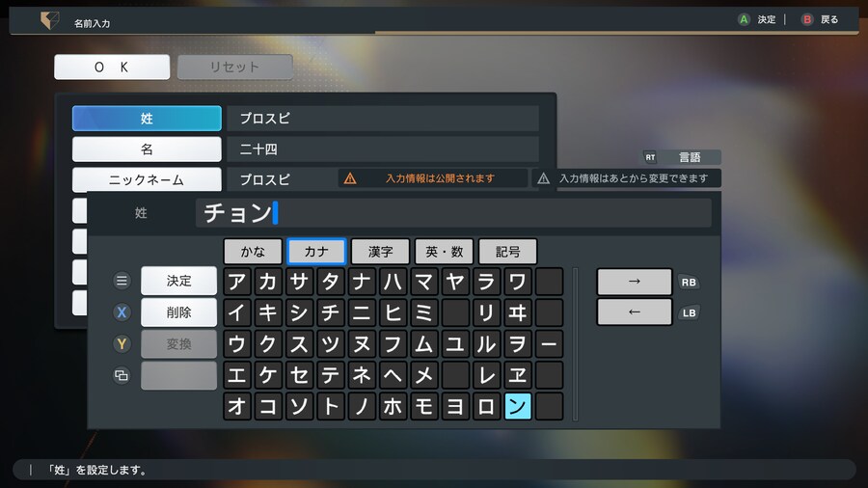Select the ワ katakana key
This screenshot has width=868, height=488.
[x=518, y=282]
